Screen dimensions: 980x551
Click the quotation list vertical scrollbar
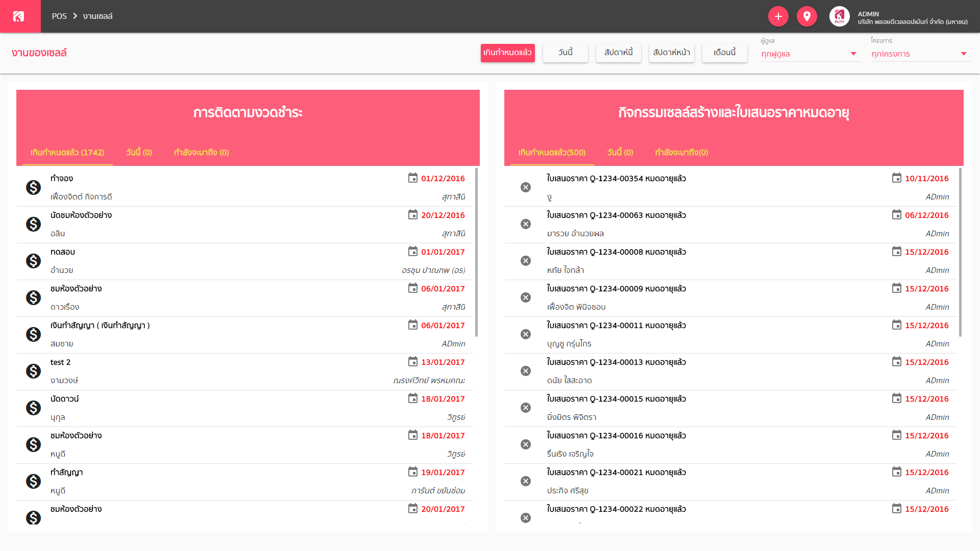pos(961,252)
